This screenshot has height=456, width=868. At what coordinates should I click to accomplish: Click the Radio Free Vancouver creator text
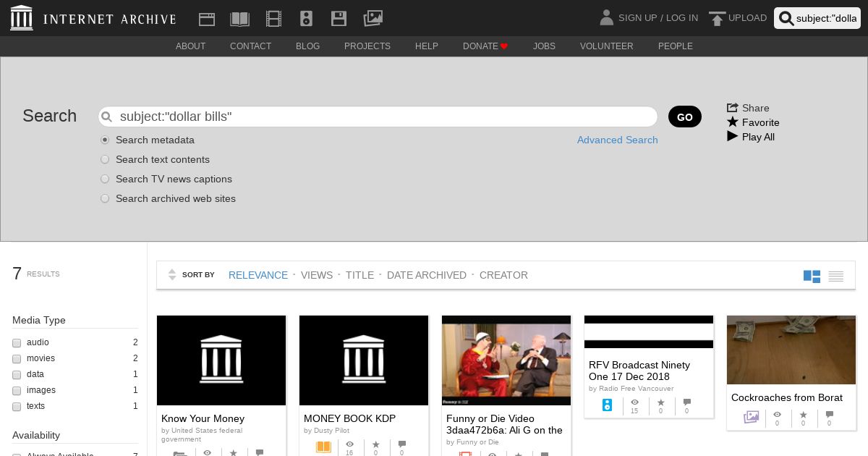tap(636, 389)
